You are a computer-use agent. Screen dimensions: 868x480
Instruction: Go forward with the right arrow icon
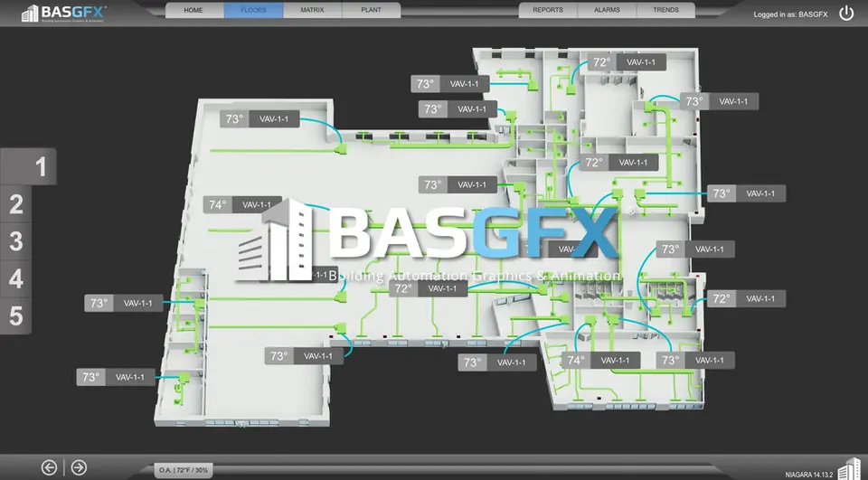point(79,468)
